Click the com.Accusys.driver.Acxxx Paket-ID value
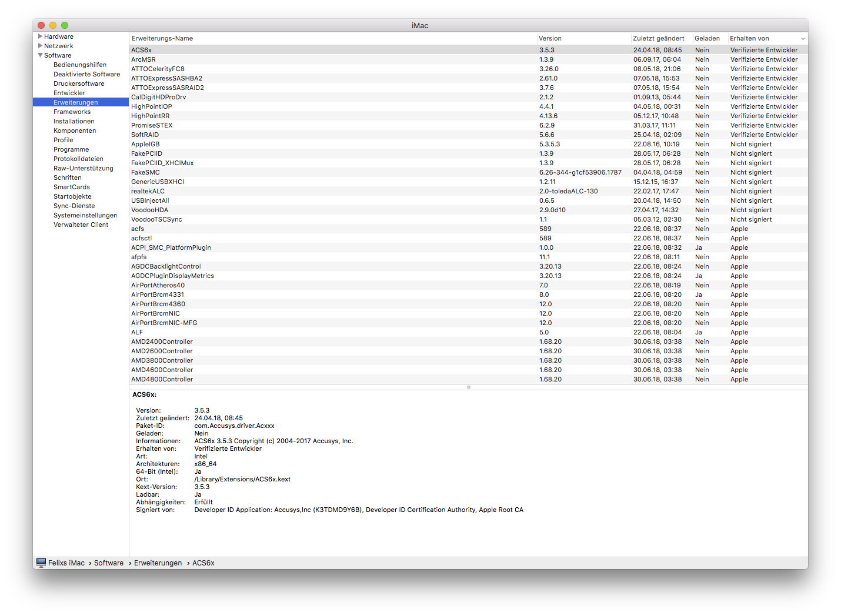This screenshot has width=841, height=616. pos(234,426)
